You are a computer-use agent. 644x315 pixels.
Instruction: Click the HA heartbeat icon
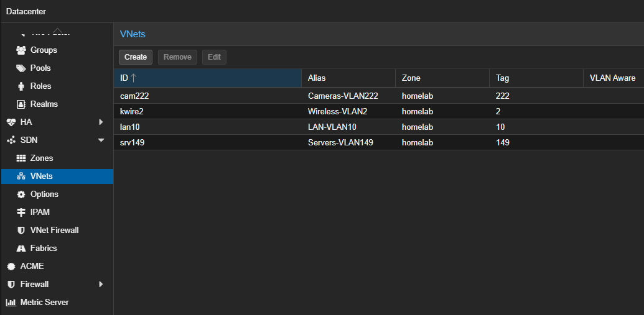11,122
